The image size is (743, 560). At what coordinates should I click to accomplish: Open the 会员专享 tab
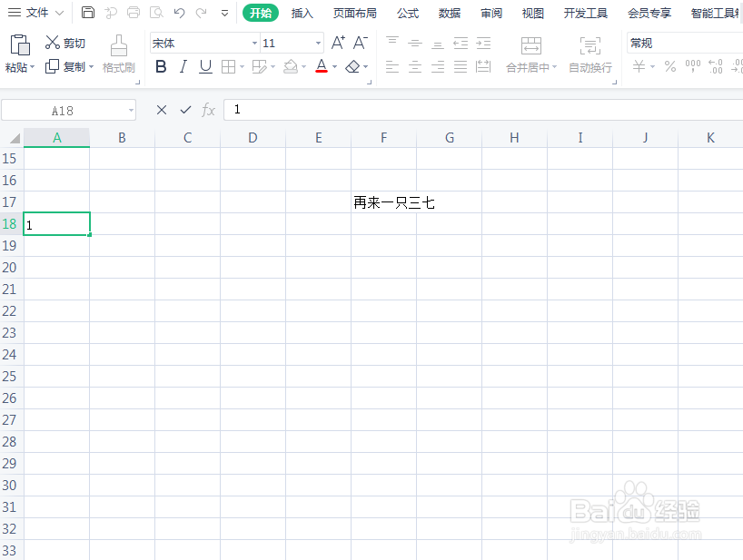tap(649, 14)
